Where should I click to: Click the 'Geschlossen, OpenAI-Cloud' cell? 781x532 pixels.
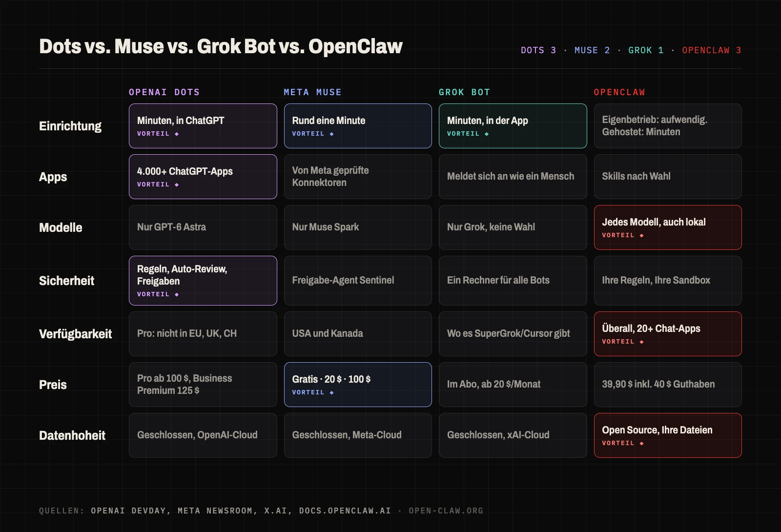click(203, 435)
